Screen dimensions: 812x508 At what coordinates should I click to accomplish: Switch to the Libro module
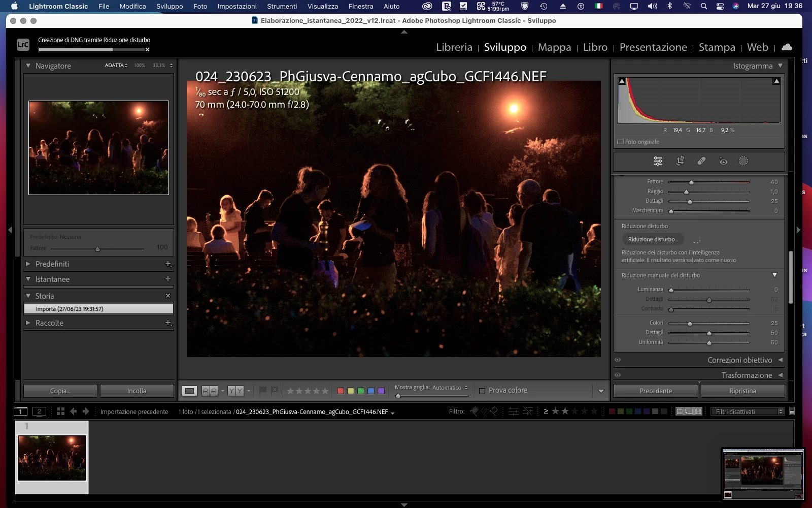point(595,47)
